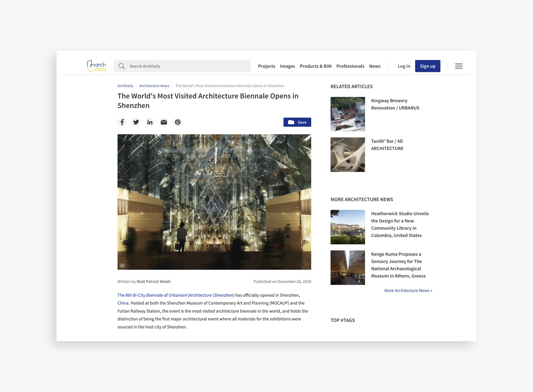
Task: Open image caption icon on photo
Action: pos(122,265)
